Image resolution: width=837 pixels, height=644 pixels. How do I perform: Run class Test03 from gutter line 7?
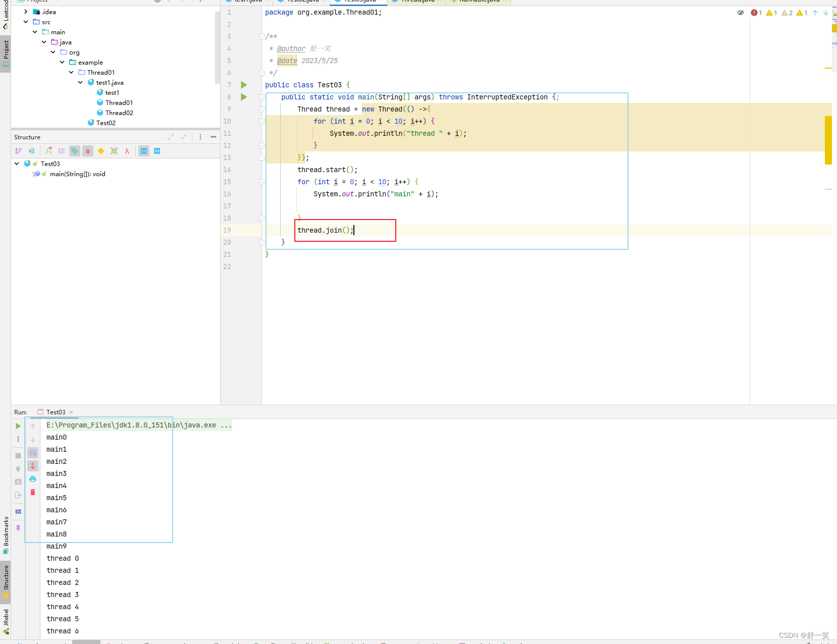point(244,85)
